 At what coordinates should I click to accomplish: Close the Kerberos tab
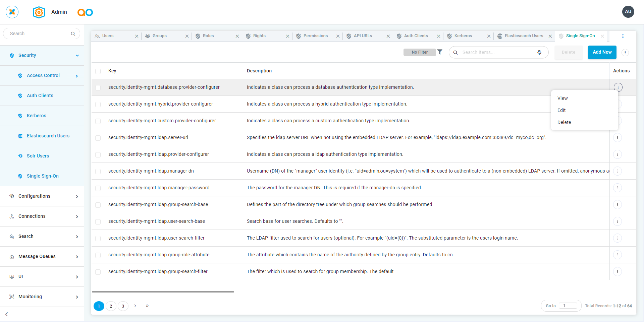coord(489,36)
